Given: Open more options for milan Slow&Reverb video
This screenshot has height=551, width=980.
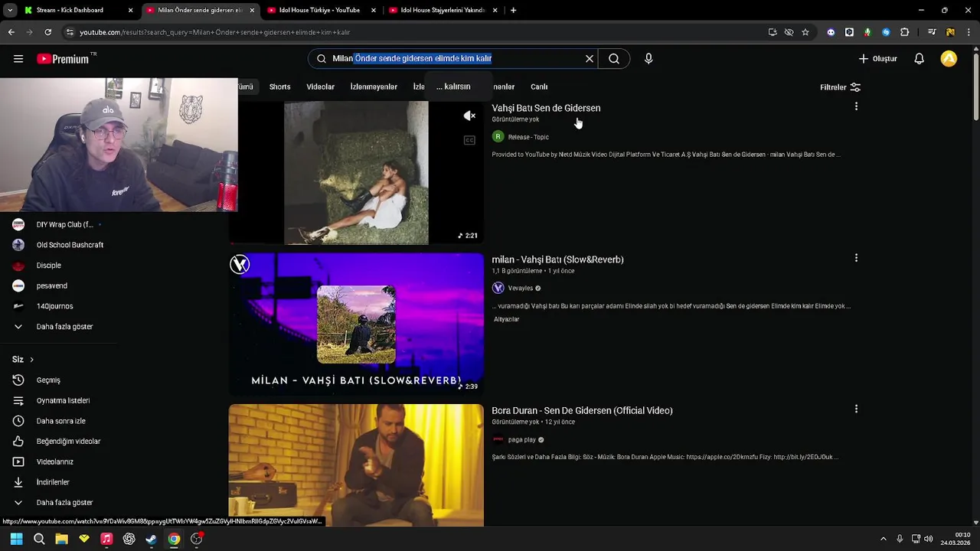Looking at the screenshot, I should pyautogui.click(x=856, y=258).
